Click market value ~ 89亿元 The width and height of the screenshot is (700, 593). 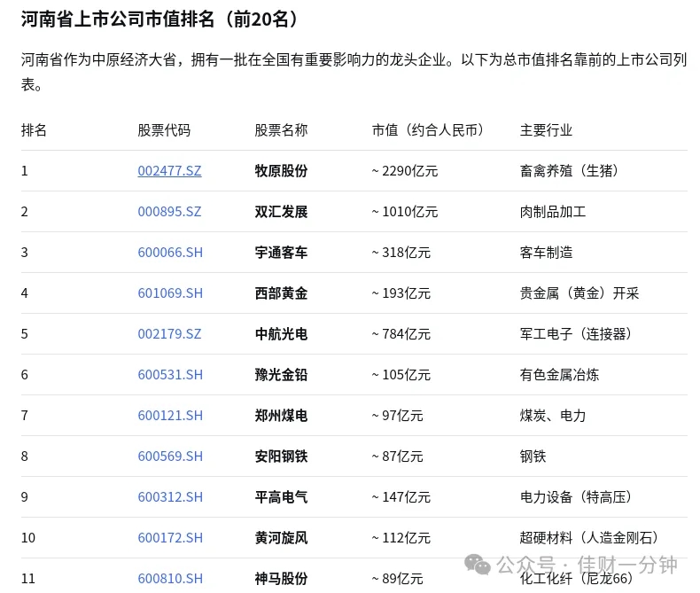pyautogui.click(x=397, y=578)
